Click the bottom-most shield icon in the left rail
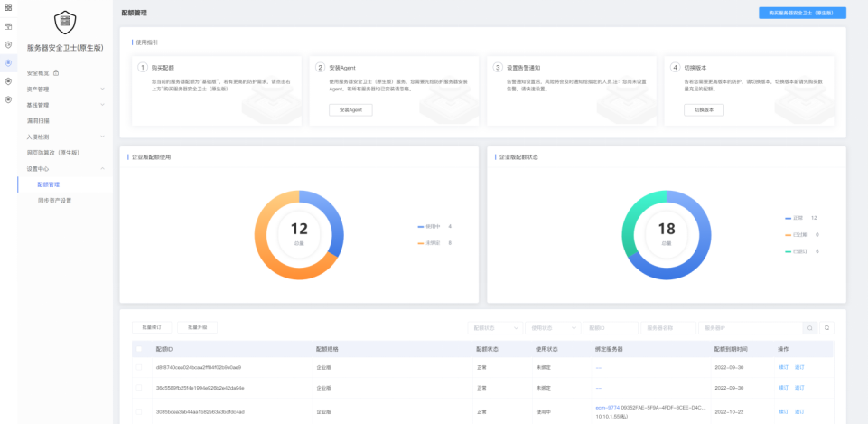868x424 pixels. point(8,99)
